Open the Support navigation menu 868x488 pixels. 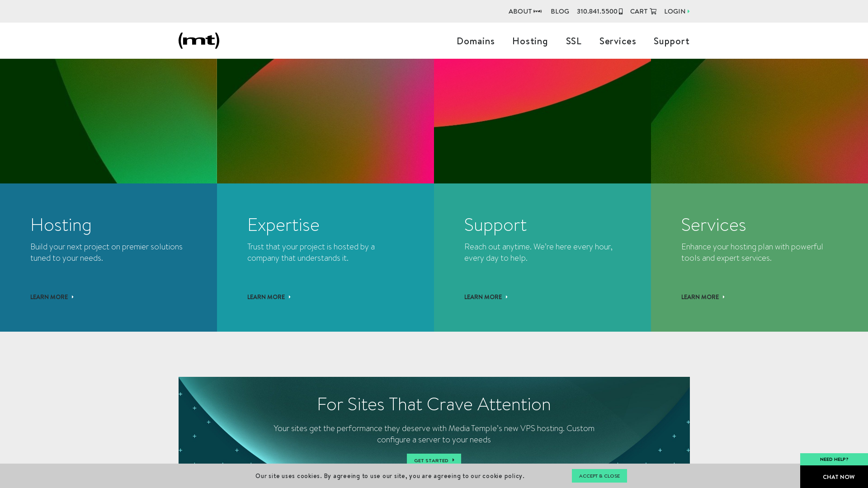(x=671, y=41)
